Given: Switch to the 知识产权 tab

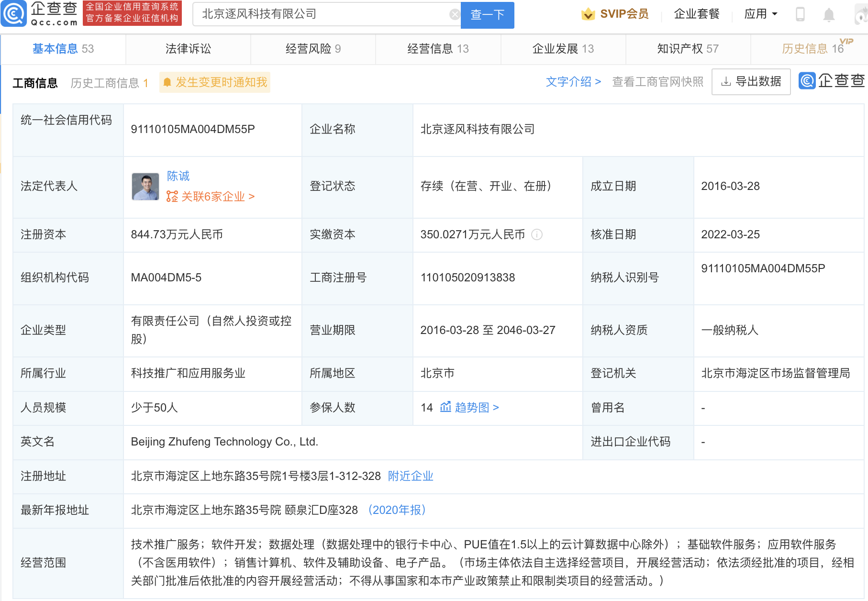Looking at the screenshot, I should tap(688, 49).
